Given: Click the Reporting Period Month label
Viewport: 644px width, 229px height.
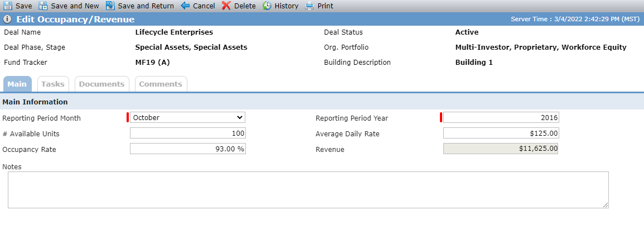Looking at the screenshot, I should [x=41, y=118].
